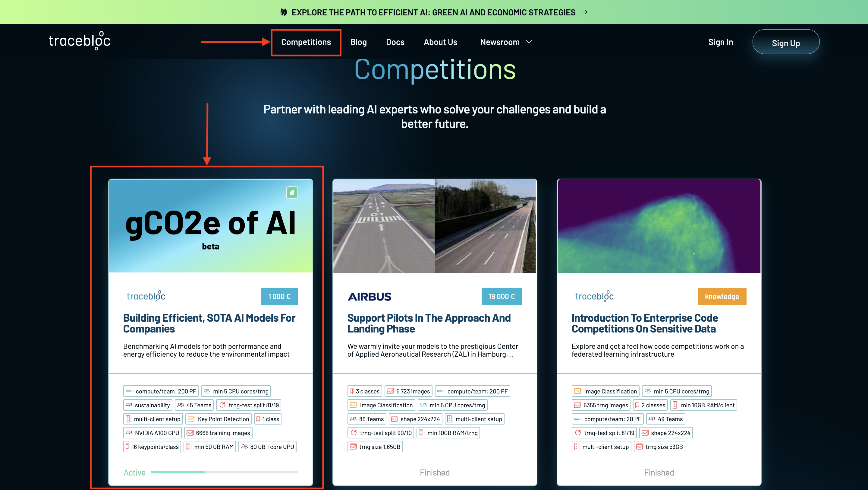Click the AIRBUS brand icon on second card
Viewport: 868px width, 490px height.
[x=369, y=295]
